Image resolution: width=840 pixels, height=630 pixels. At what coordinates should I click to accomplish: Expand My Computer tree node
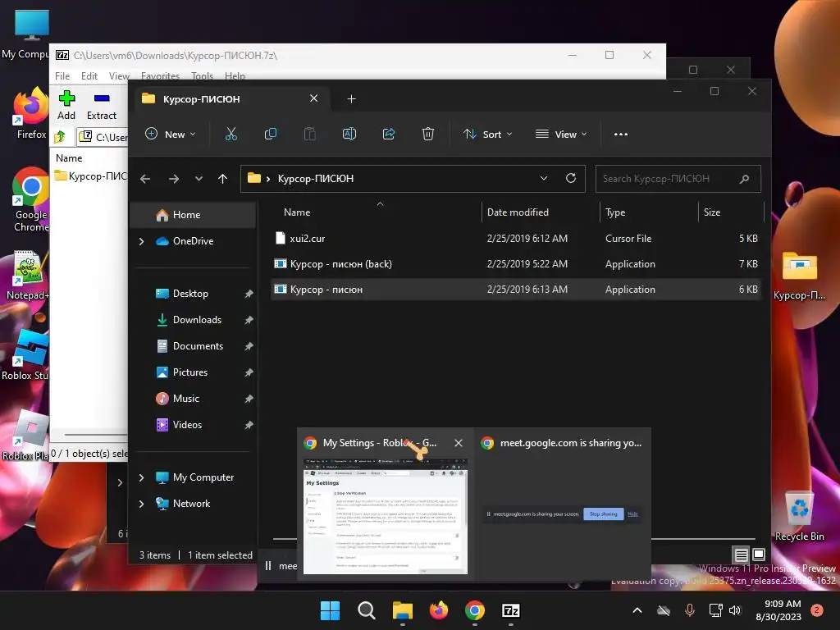(141, 477)
